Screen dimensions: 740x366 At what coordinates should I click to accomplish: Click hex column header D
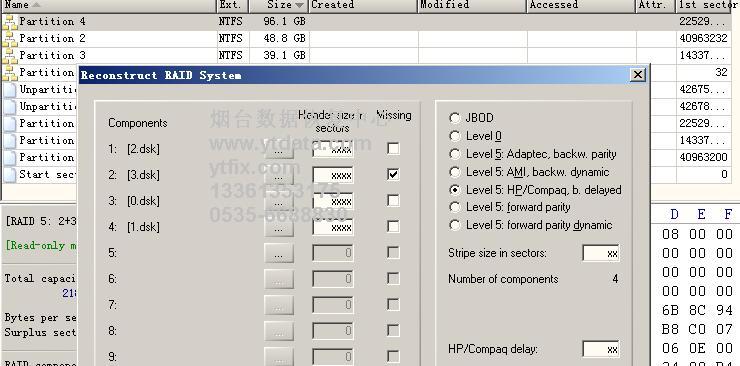point(674,215)
